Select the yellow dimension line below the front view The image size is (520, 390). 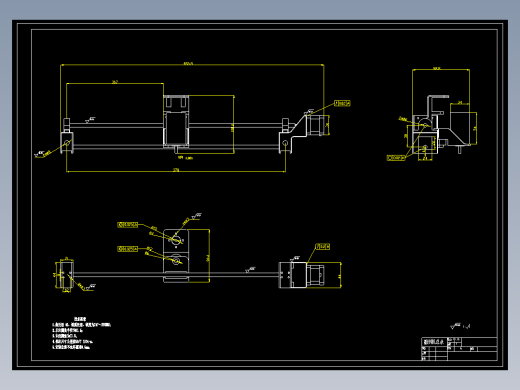click(x=176, y=171)
